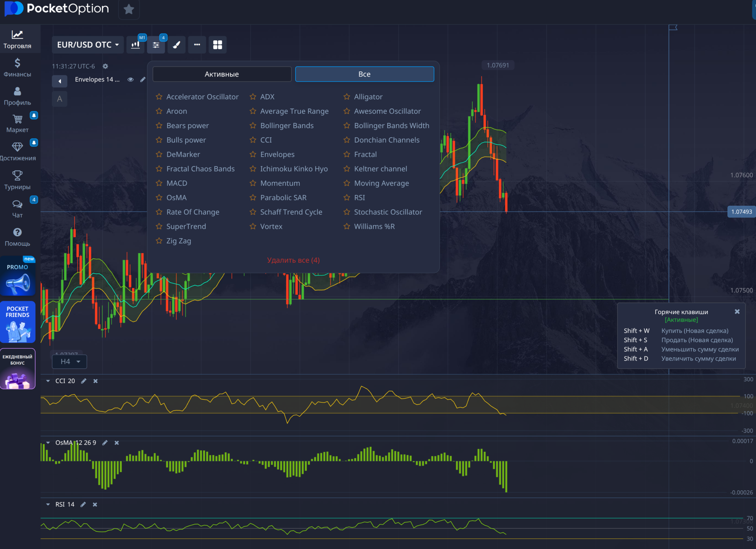Toggle Envelopes 14 visibility eye icon
This screenshot has width=756, height=549.
(x=130, y=79)
